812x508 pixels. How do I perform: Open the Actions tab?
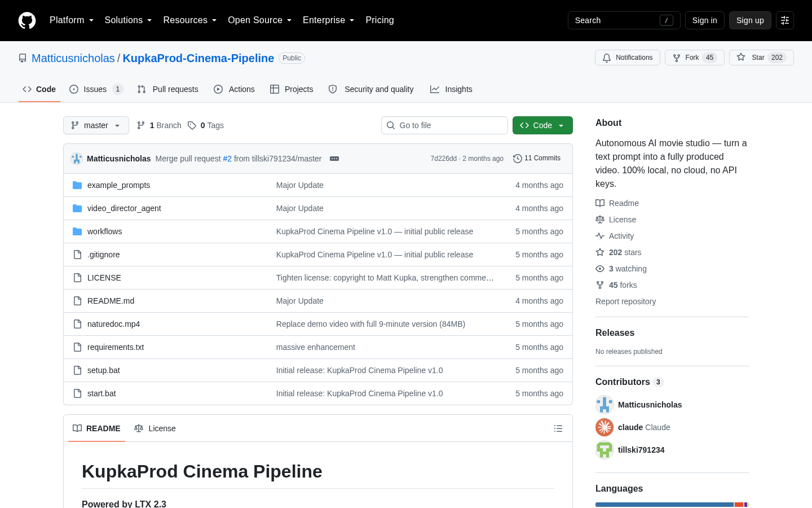tap(234, 89)
